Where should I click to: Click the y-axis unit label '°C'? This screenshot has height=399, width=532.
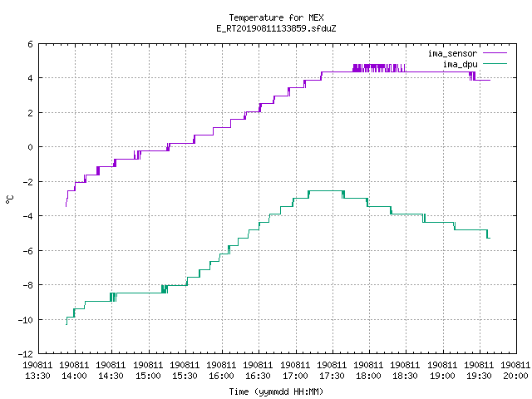(9, 199)
